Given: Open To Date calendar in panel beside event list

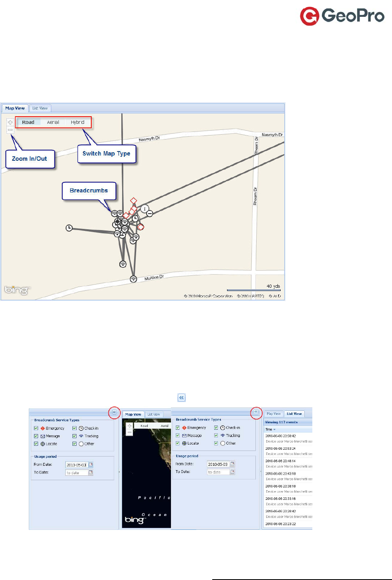Looking at the screenshot, I should pyautogui.click(x=233, y=472).
